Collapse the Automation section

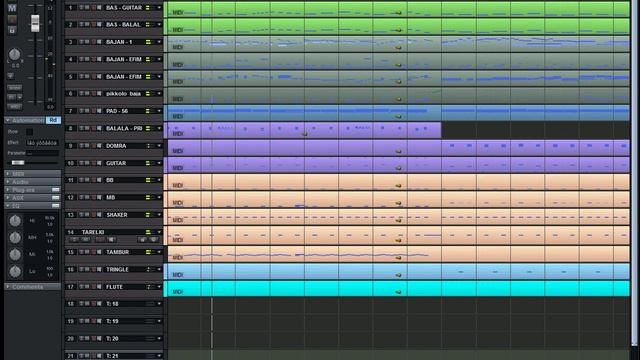8,120
